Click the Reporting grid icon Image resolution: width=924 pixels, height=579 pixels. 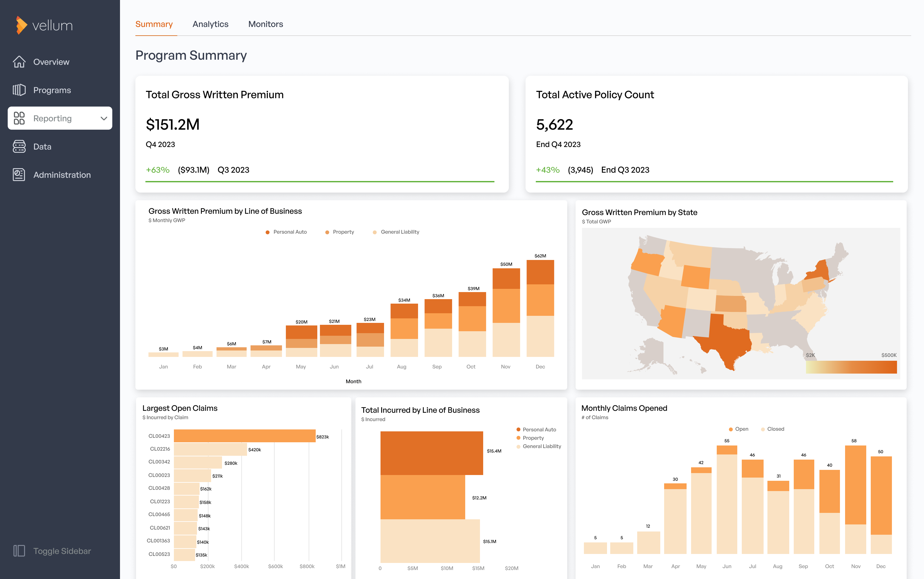click(19, 118)
